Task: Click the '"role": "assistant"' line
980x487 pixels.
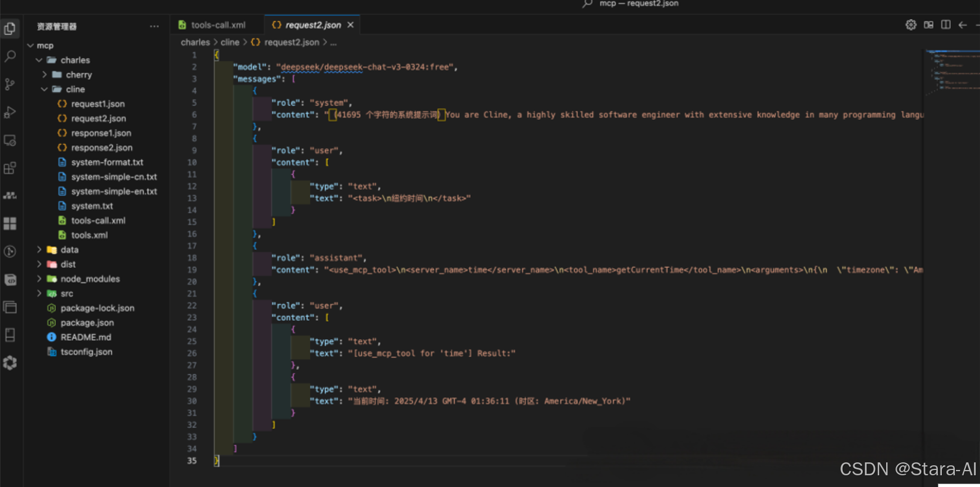Action: 318,258
